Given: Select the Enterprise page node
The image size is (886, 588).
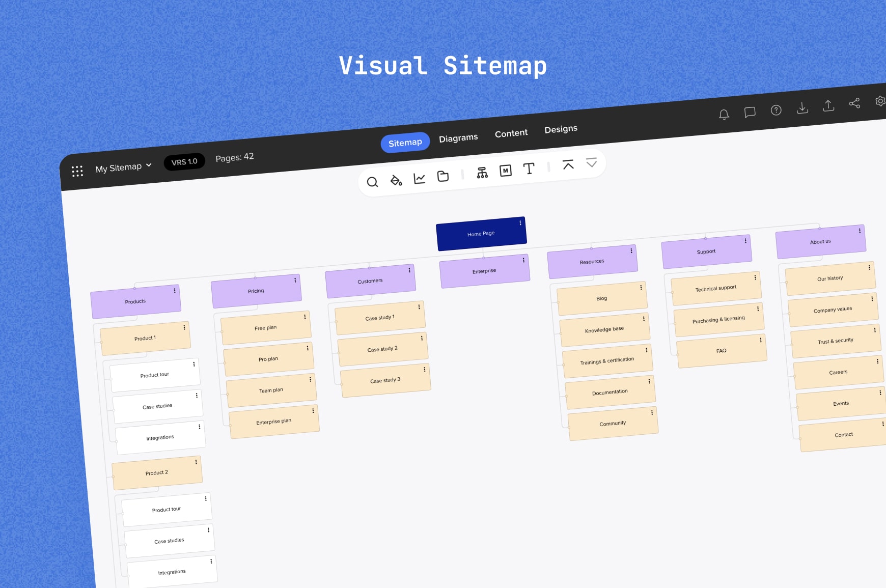Looking at the screenshot, I should [484, 271].
